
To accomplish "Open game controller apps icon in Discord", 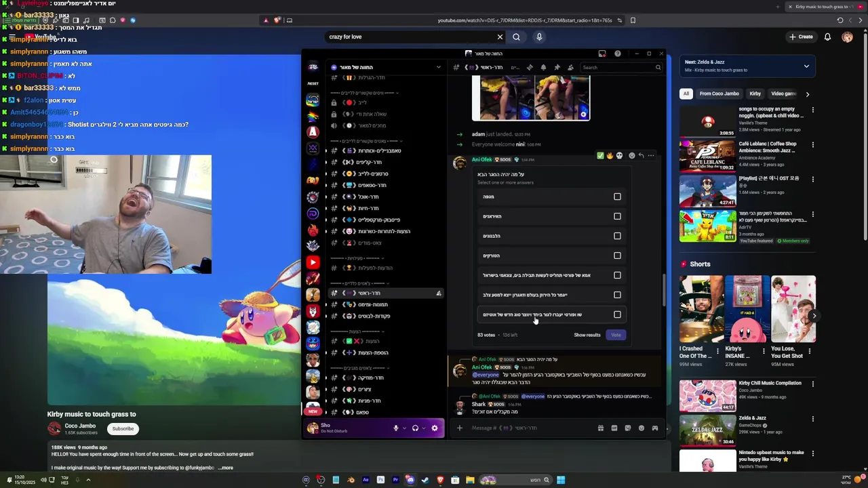I will pyautogui.click(x=655, y=428).
